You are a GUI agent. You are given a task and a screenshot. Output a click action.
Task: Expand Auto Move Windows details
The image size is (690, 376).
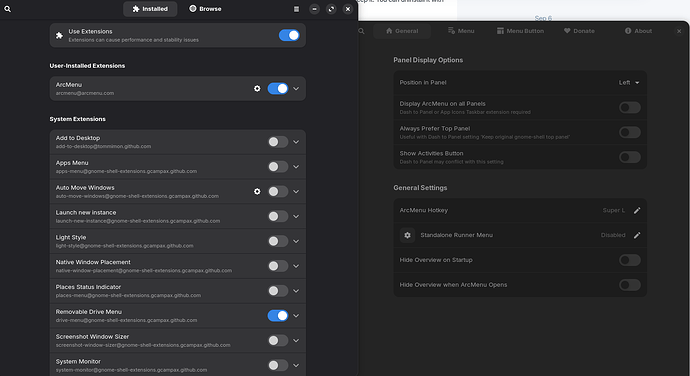[x=296, y=192]
